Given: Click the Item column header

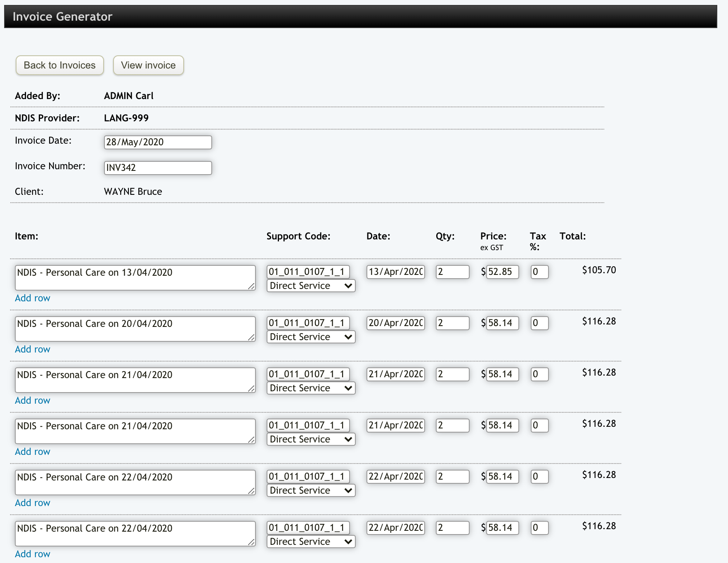Looking at the screenshot, I should pos(26,236).
